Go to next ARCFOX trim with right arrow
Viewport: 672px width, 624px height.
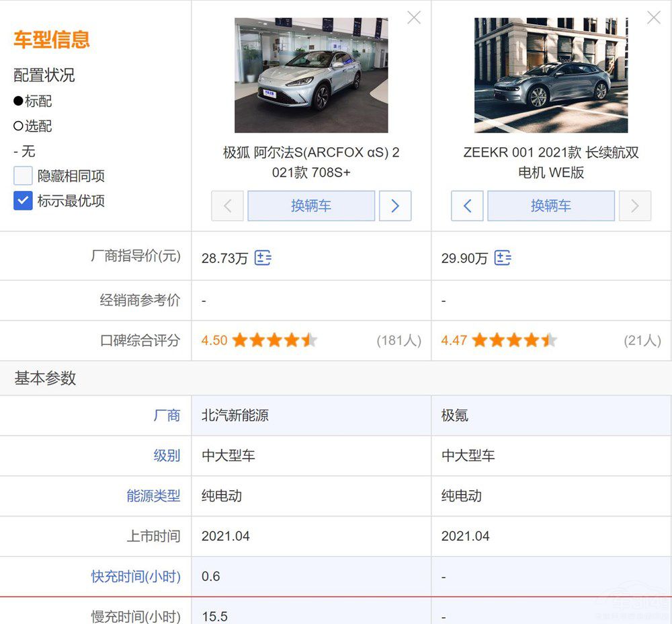[x=395, y=206]
